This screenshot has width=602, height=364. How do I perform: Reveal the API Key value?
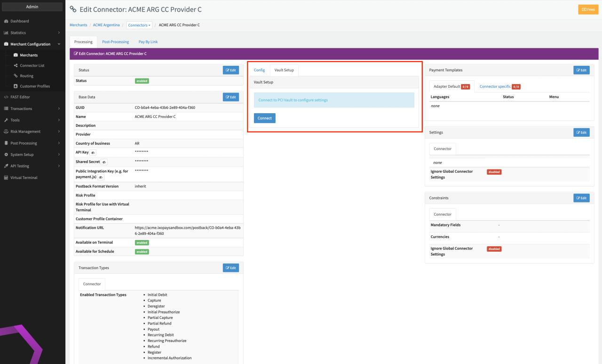pos(93,153)
